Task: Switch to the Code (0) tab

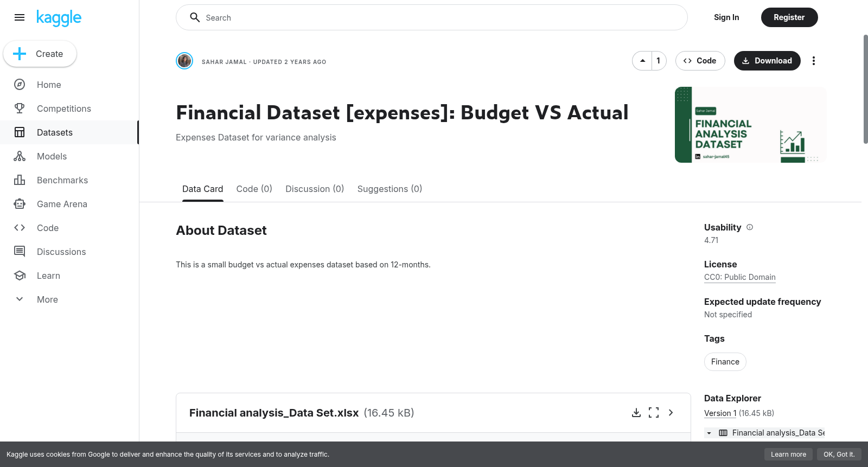Action: click(x=254, y=189)
